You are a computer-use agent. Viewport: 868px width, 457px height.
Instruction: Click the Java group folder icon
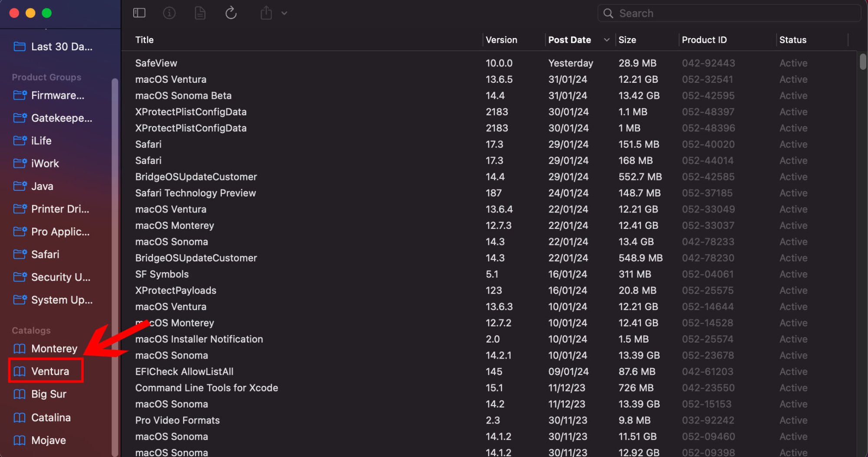(x=20, y=186)
